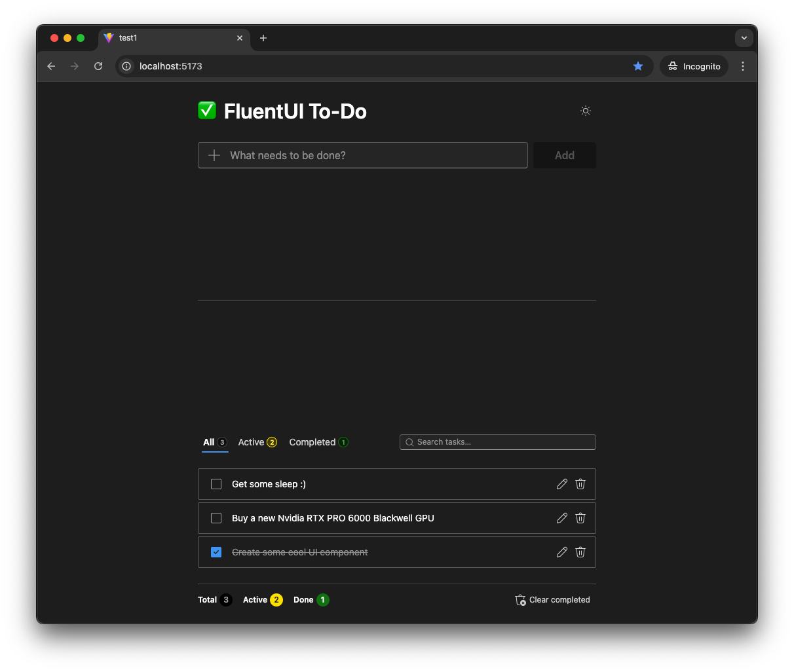Click the Incognito button
Viewport: 794px width, 672px height.
(x=694, y=66)
